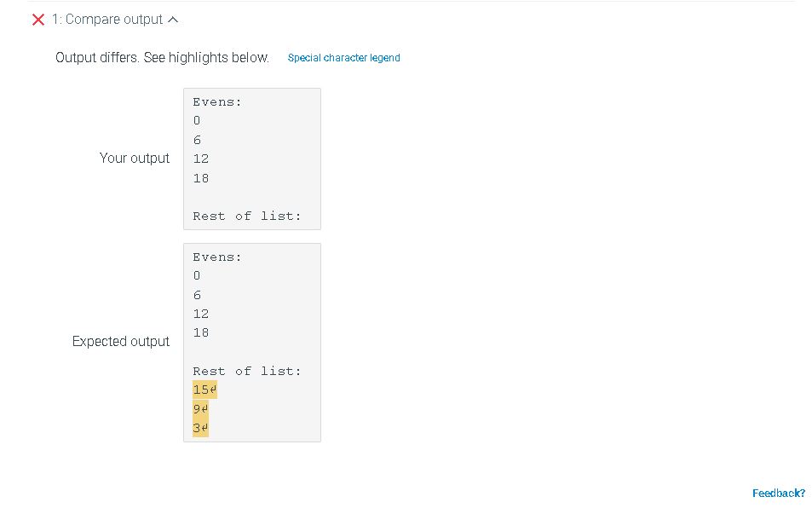Click the newline symbol after highlighted 15

pyautogui.click(x=213, y=390)
